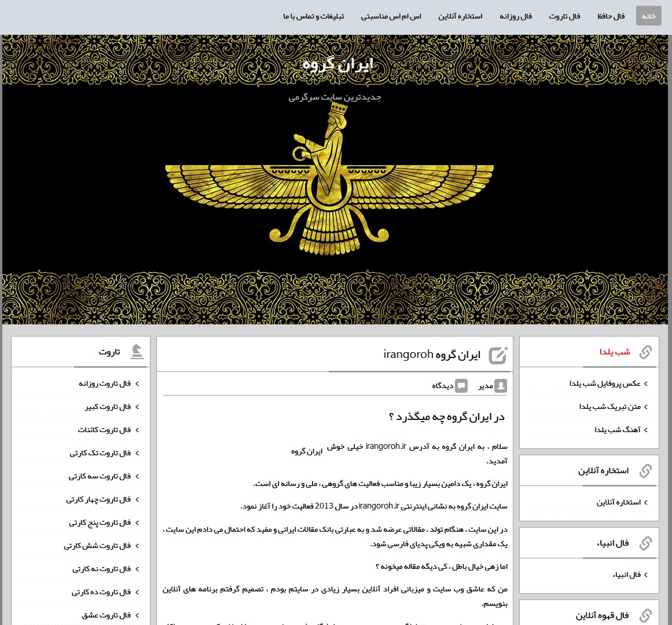Open فال تاروت کائنات from tarot list
This screenshot has width=672, height=625.
pyautogui.click(x=104, y=430)
